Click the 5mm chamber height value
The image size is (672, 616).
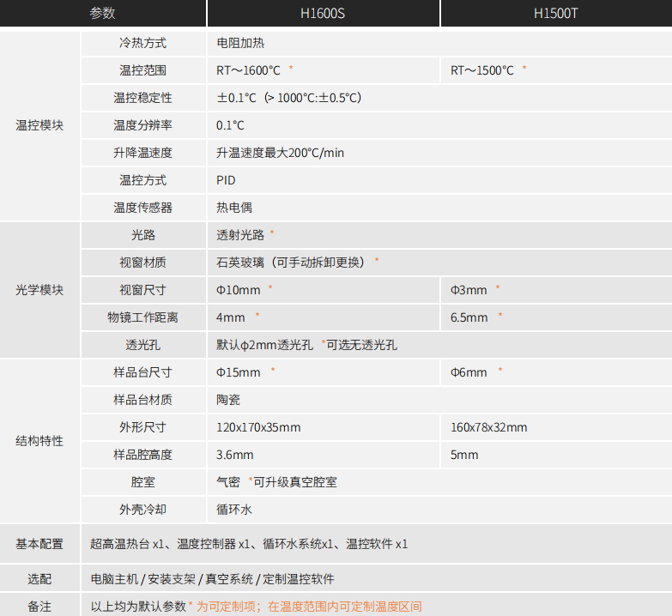[464, 455]
